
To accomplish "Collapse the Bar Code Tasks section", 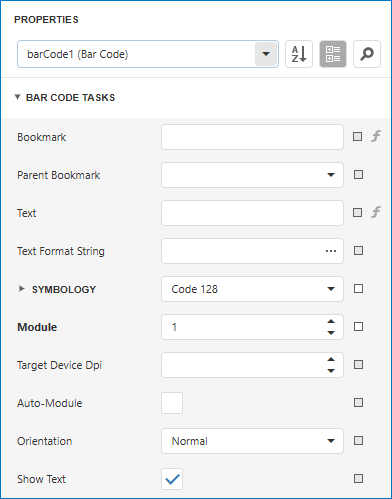I will click(17, 97).
